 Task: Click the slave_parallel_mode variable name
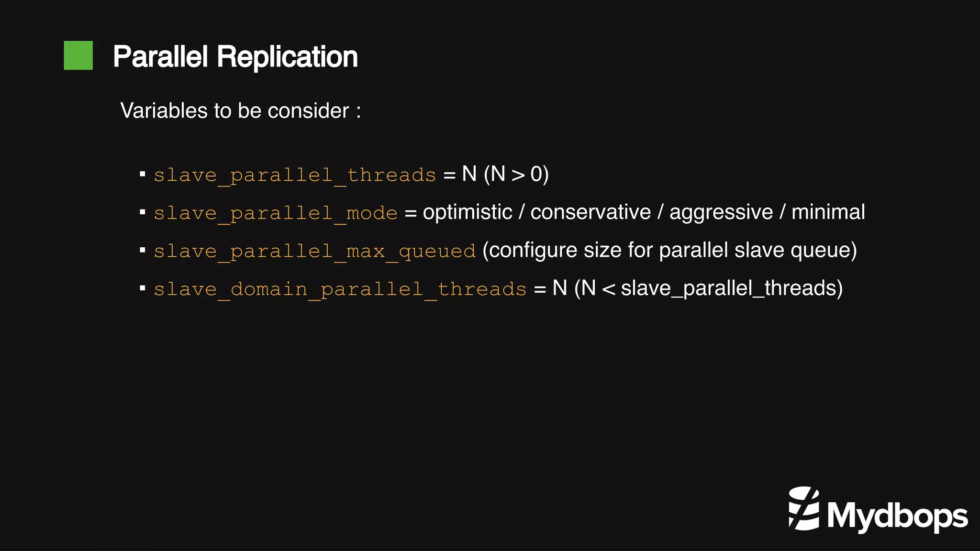click(276, 213)
